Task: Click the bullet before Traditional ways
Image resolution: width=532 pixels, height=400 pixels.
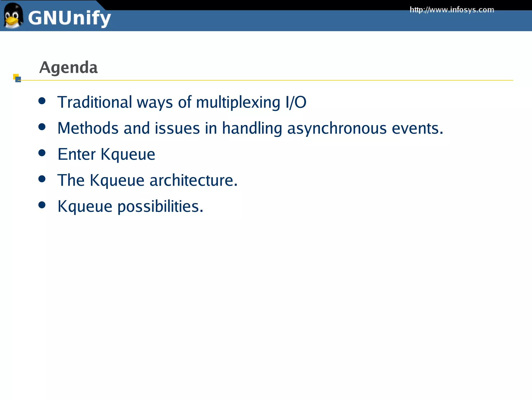Action: [x=42, y=101]
